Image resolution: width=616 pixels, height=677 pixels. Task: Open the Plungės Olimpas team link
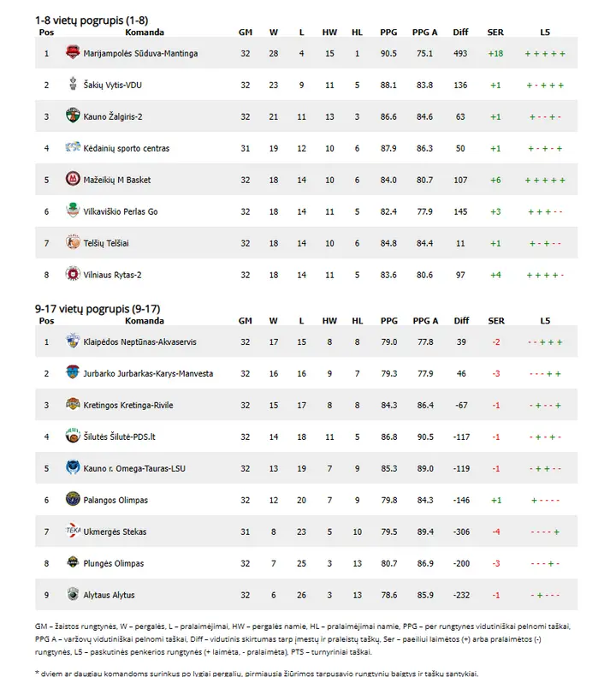point(113,563)
